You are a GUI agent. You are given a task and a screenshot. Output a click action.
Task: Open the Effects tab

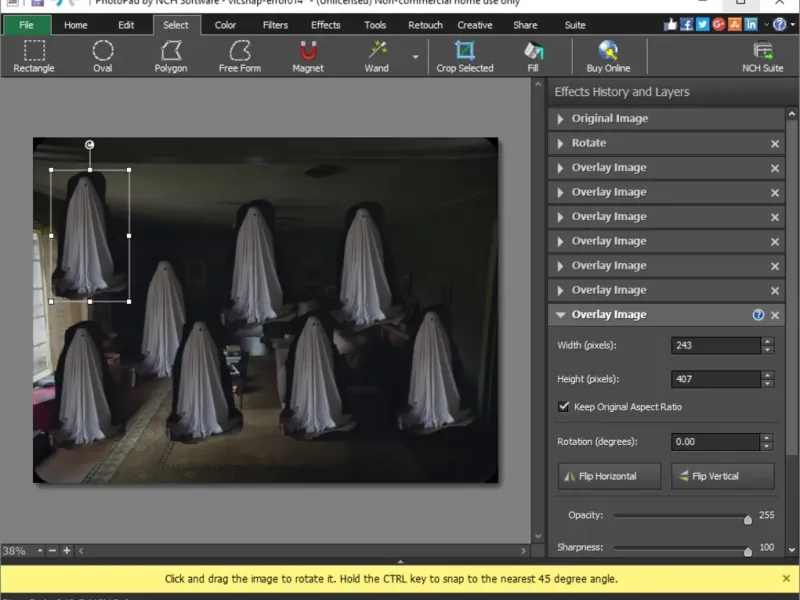tap(326, 25)
